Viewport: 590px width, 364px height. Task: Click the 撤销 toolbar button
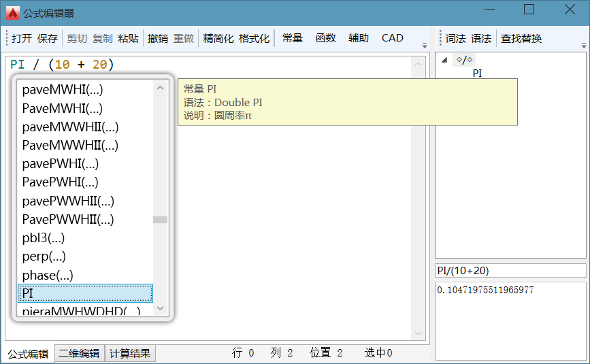pyautogui.click(x=158, y=38)
